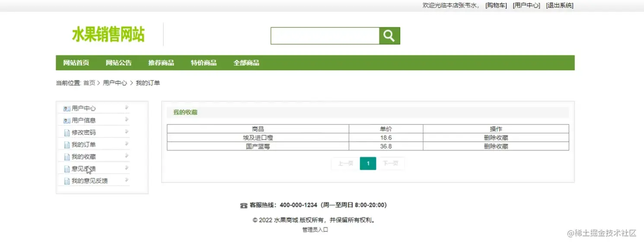Open 修改密码 in the left sidebar
This screenshot has width=644, height=245.
(84, 133)
